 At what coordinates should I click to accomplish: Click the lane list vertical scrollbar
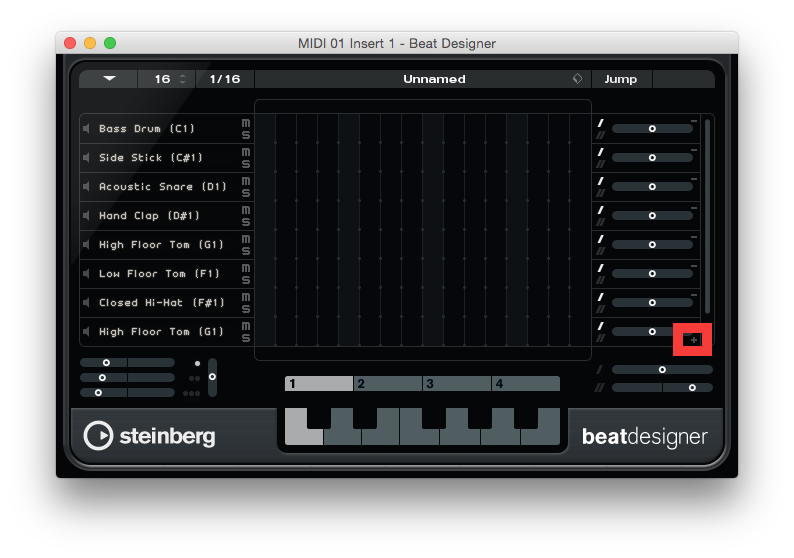coord(707,216)
